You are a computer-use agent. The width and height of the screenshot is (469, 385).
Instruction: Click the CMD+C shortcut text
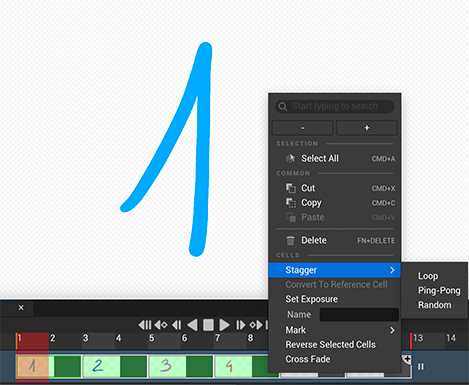[x=383, y=203]
